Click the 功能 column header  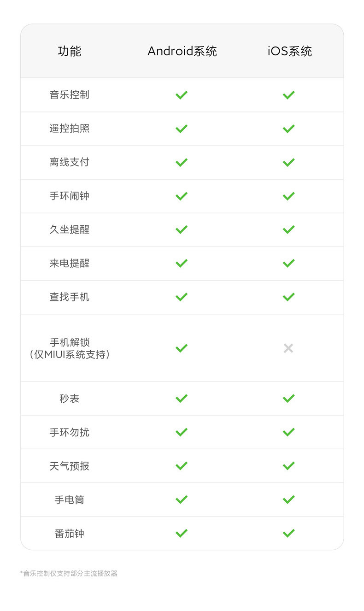click(70, 51)
